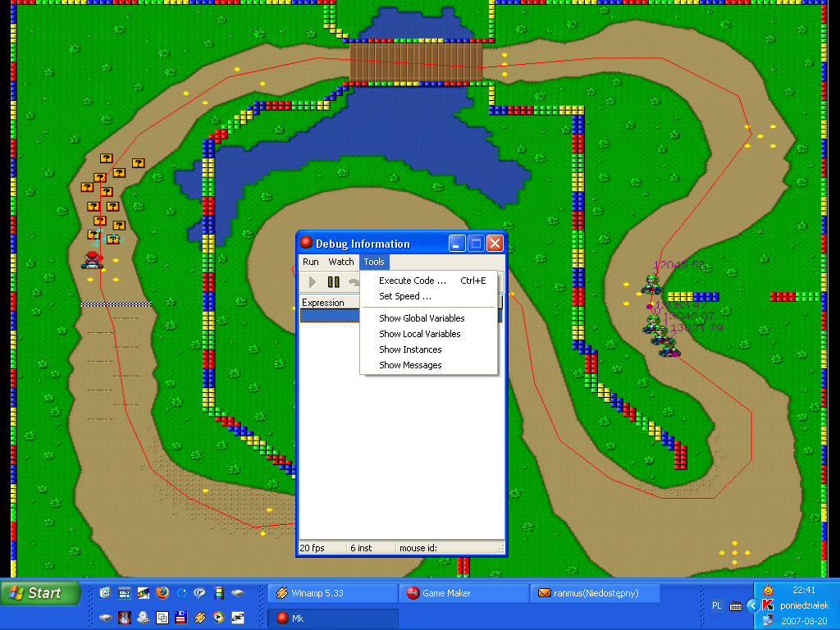The width and height of the screenshot is (840, 630).
Task: Open the Watch menu
Action: [x=341, y=262]
